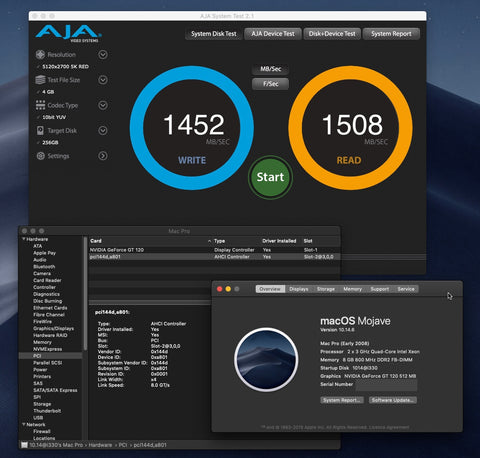480x458 pixels.
Task: Switch units to MB/Sec
Action: [271, 69]
